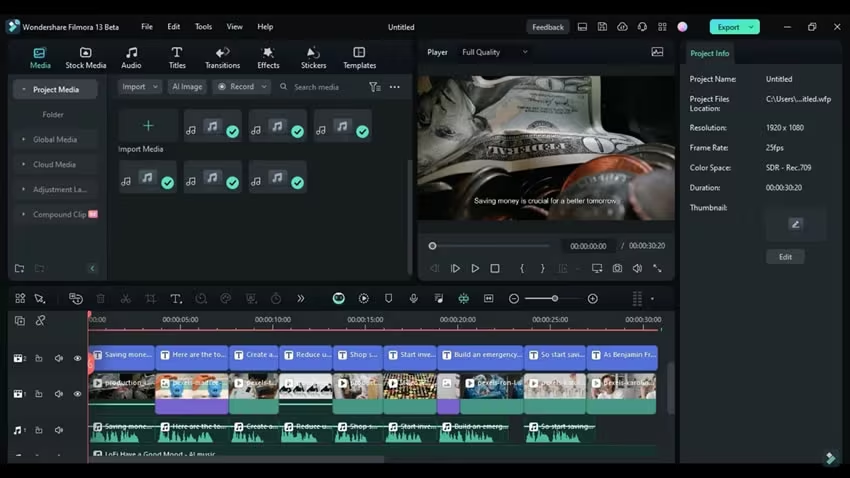Expand the Global Media item
This screenshot has height=478, width=850.
coord(23,139)
